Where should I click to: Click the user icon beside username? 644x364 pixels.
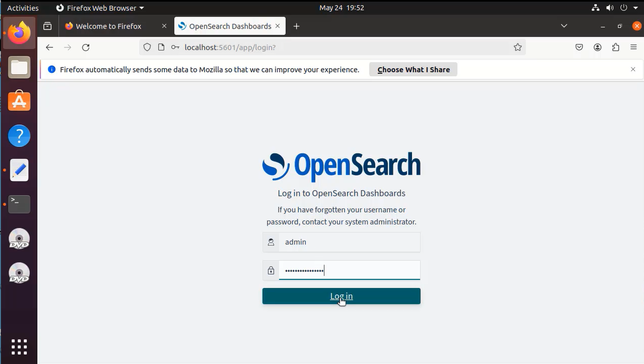point(271,242)
